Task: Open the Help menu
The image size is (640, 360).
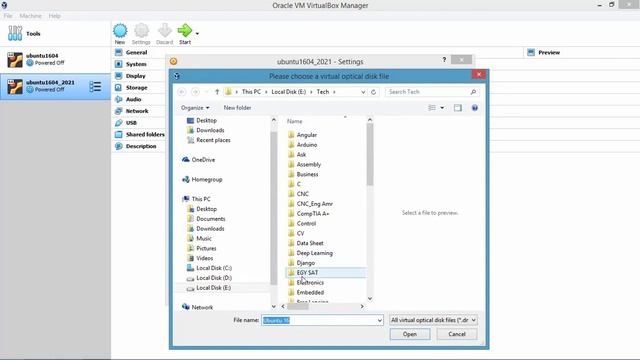Action: [x=54, y=16]
